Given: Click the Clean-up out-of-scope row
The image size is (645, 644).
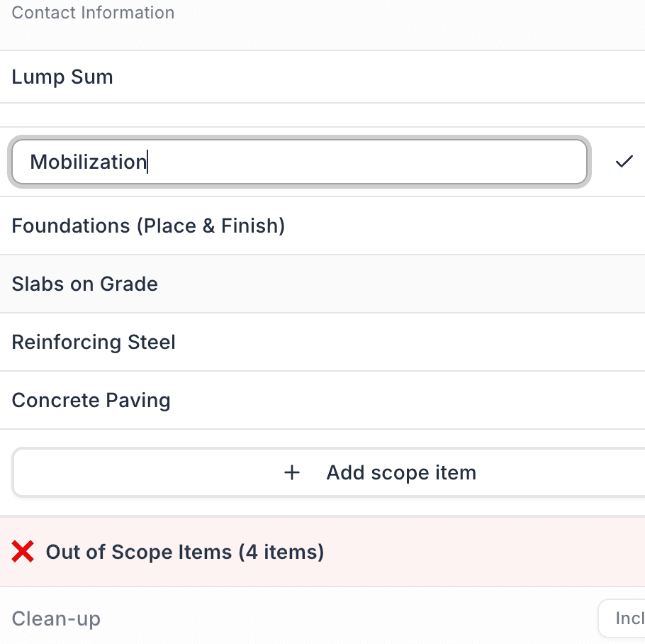Looking at the screenshot, I should pyautogui.click(x=56, y=618).
